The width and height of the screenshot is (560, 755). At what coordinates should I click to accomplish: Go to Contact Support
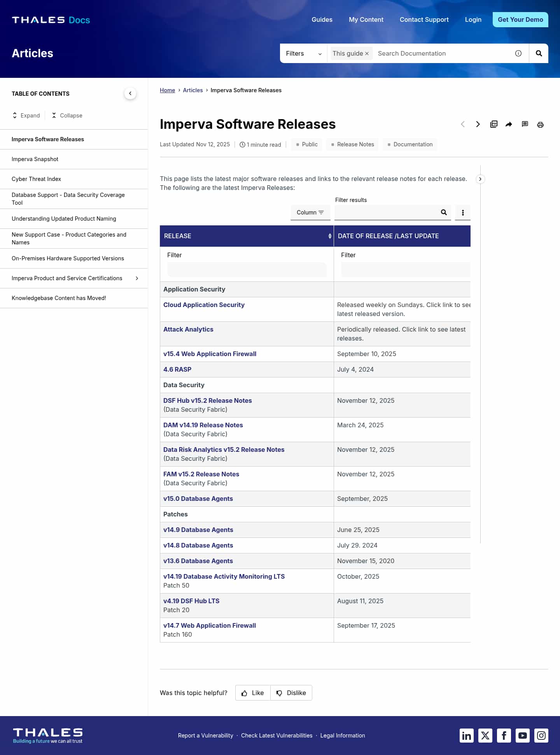tap(424, 19)
